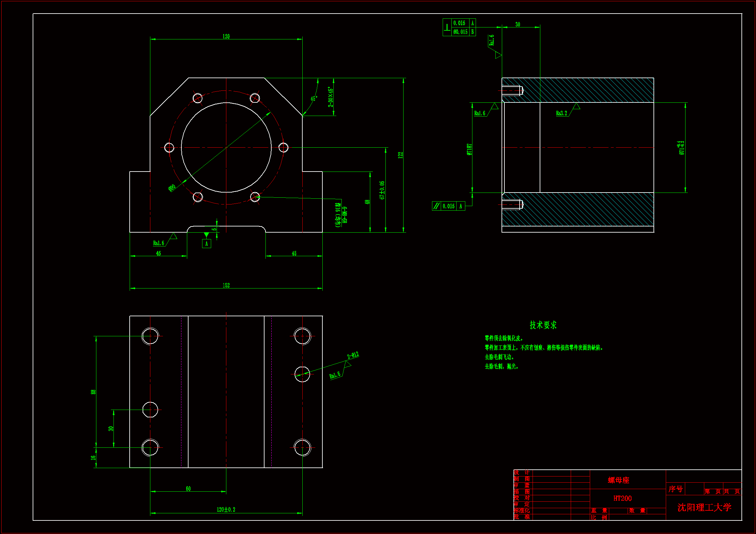Select the Ø90 bolt circle diameter label
Screen dimensions: 756x534
click(x=172, y=188)
